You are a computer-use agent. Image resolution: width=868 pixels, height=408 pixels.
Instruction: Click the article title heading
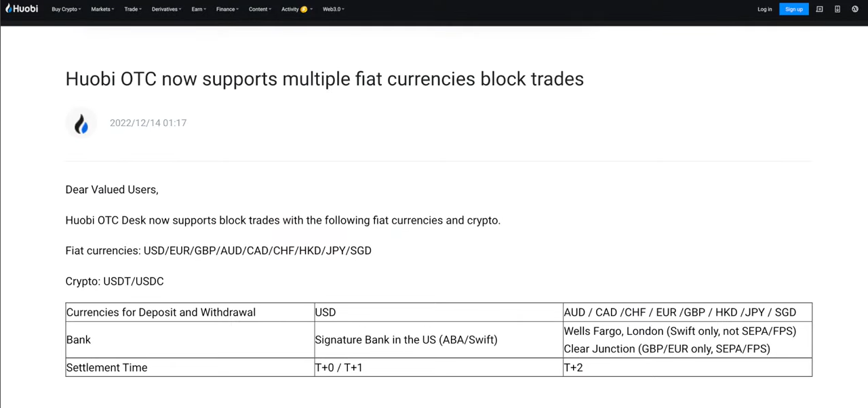coord(324,79)
